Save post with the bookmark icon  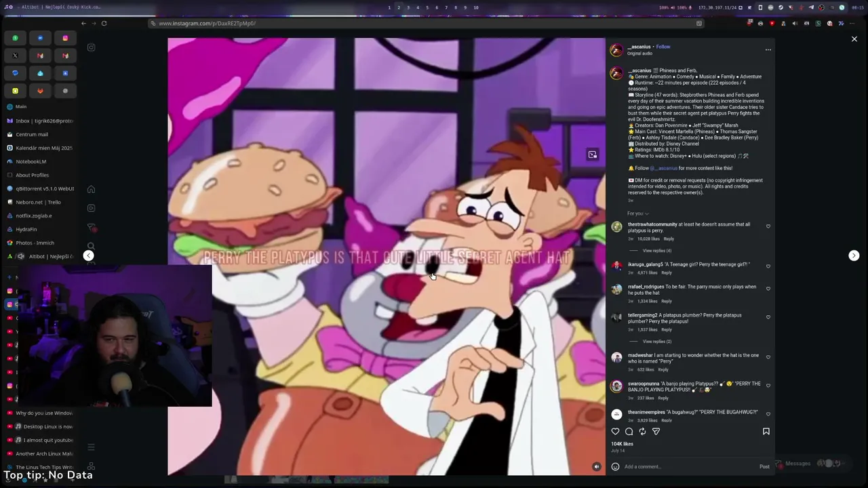[x=766, y=432]
